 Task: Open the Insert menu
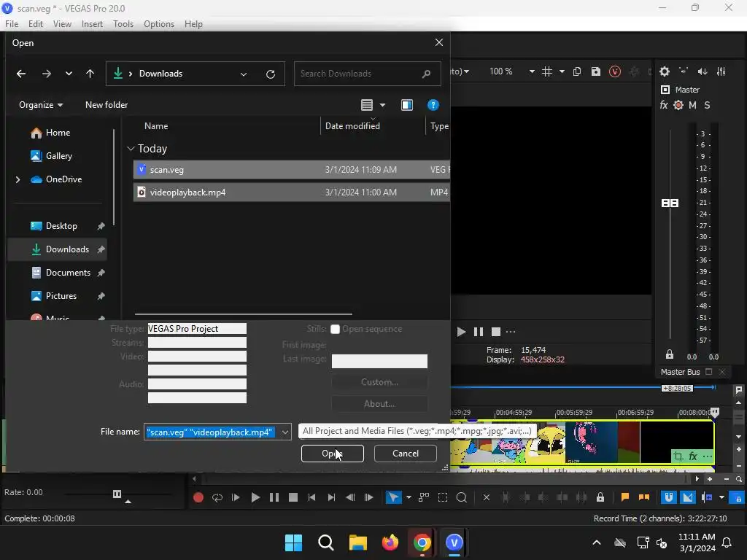tap(92, 24)
